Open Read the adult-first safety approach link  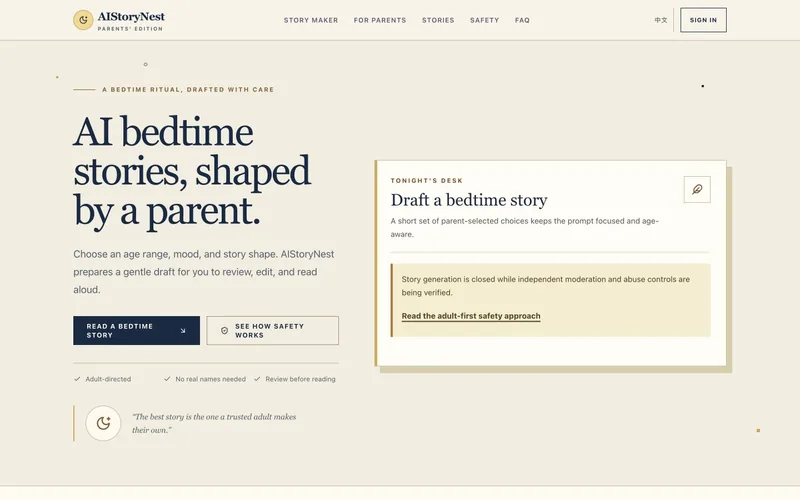tap(471, 316)
